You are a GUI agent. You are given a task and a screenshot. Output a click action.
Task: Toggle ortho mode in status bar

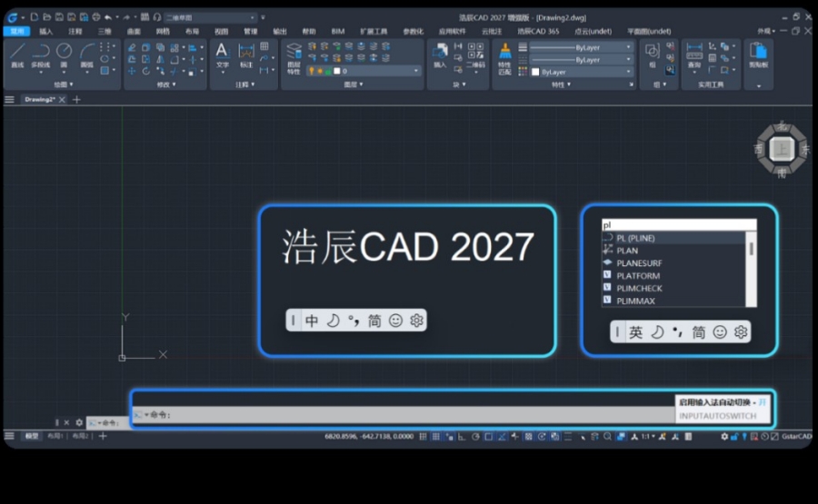(x=462, y=436)
